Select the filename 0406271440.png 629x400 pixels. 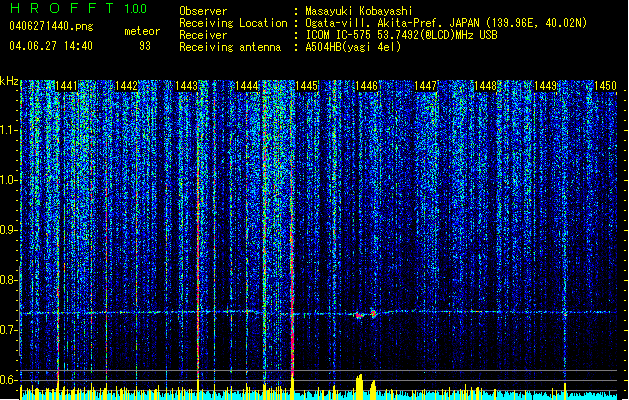[x=51, y=27]
